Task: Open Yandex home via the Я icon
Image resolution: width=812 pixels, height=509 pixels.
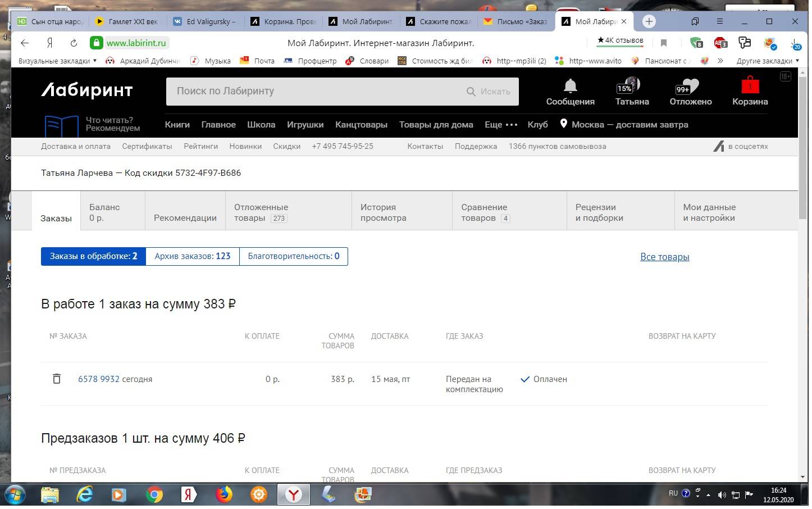Action: [50, 43]
